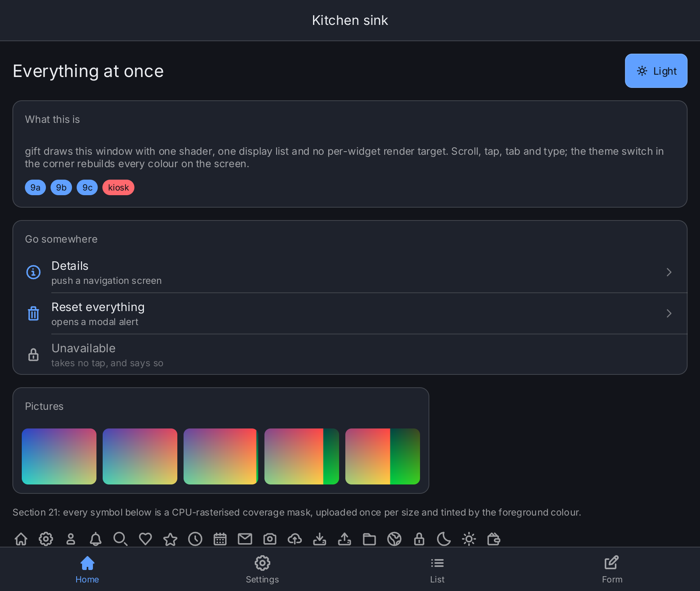Click the house symbol in the symbol row
The image size is (700, 591).
21,539
